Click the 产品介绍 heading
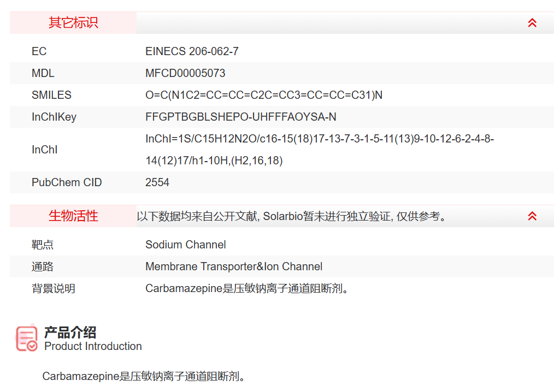554x392 pixels. [x=70, y=332]
